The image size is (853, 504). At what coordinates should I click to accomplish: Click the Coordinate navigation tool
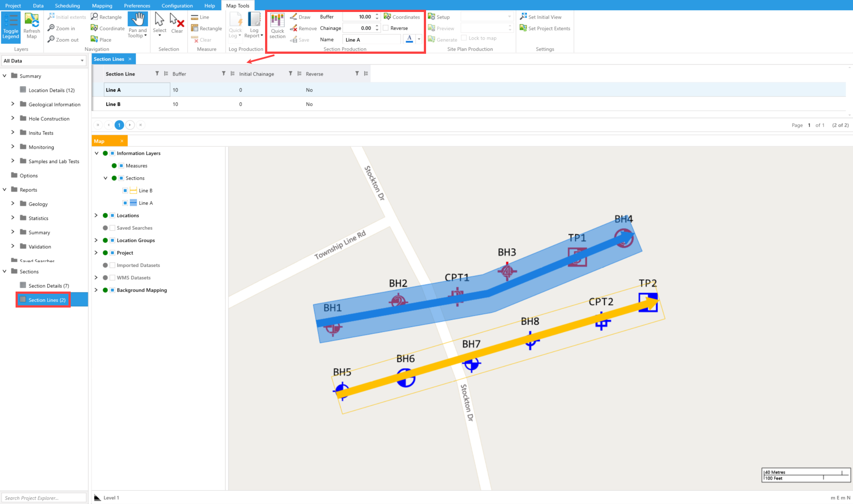108,28
